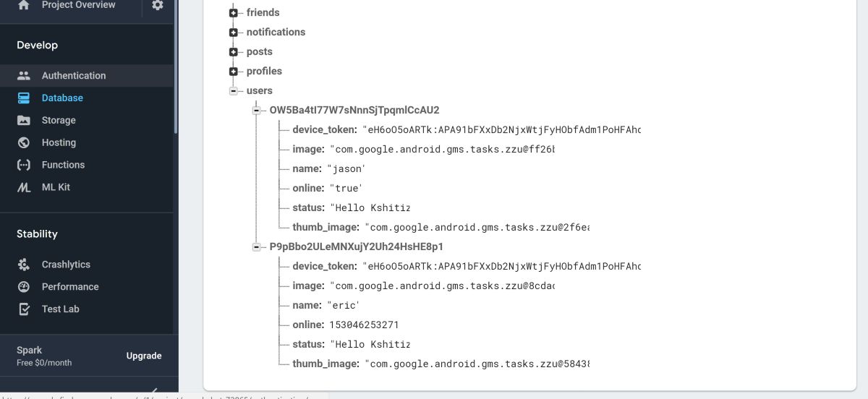Select the friends key label
This screenshot has width=868, height=399.
pyautogui.click(x=263, y=12)
